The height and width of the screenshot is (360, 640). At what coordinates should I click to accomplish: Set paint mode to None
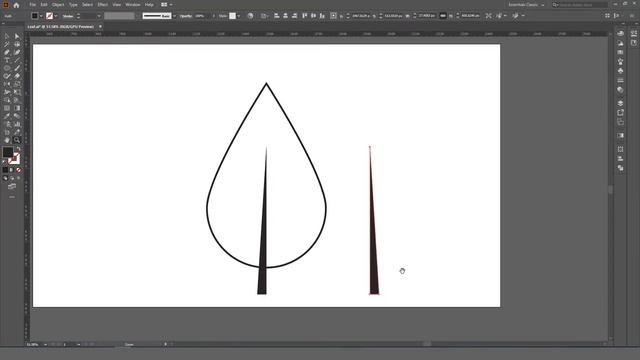point(18,170)
